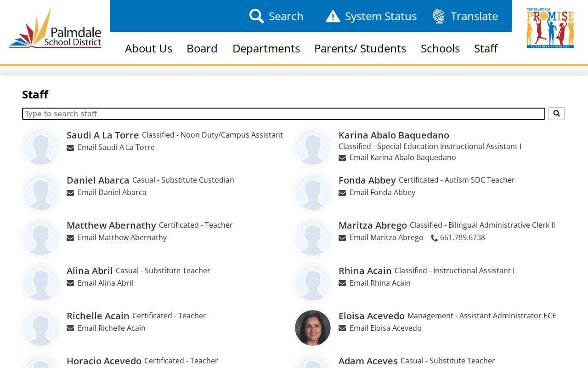Screen dimensions: 588x368
Task: Open Horacio Acevedo name heading
Action: click(104, 361)
